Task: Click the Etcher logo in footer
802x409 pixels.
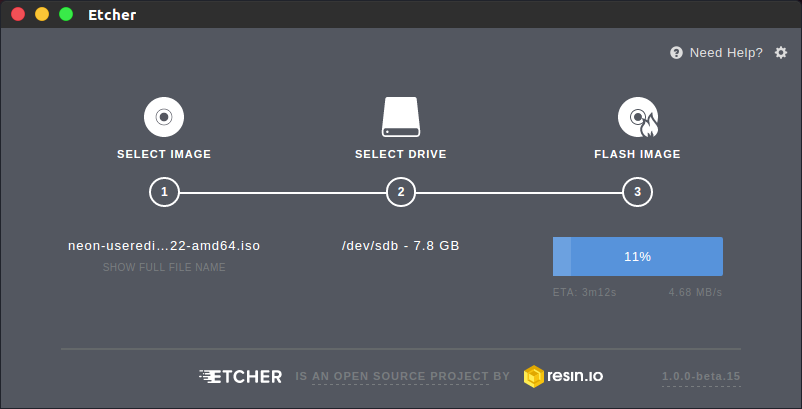Action: (241, 376)
